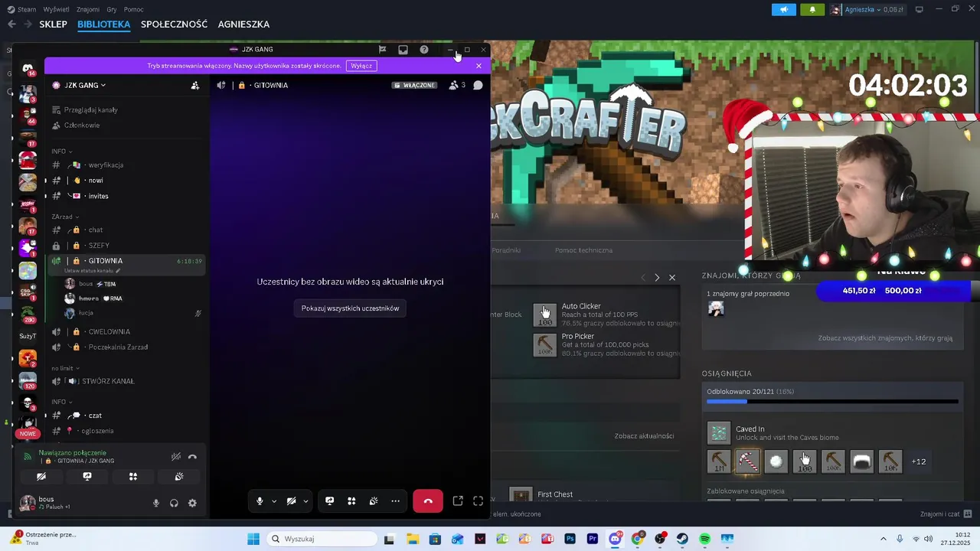The width and height of the screenshot is (980, 551).
Task: Click Steam announcements megaphone button
Action: [x=783, y=9]
